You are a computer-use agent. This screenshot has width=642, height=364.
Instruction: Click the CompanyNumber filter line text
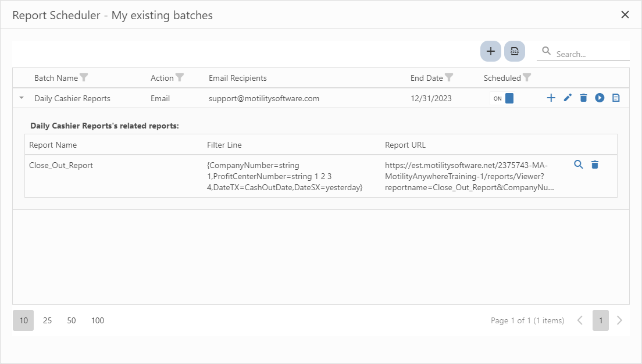pos(285,176)
